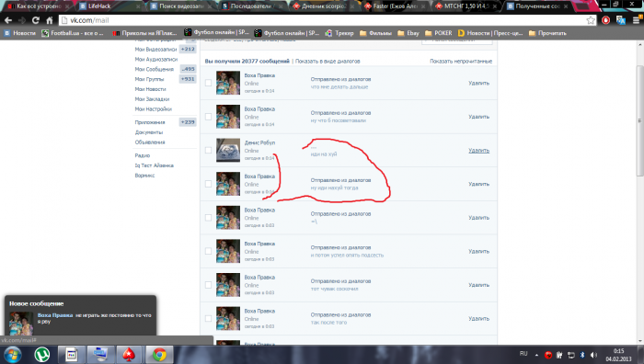This screenshot has height=364, width=644.
Task: Open Мои Группы in the sidebar
Action: click(x=149, y=79)
